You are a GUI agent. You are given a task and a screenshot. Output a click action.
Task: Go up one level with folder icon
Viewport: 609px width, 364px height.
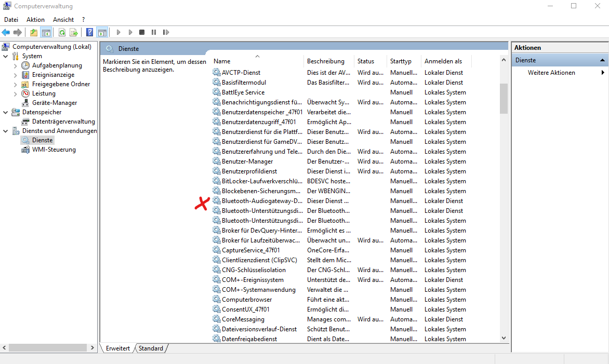[x=34, y=32]
